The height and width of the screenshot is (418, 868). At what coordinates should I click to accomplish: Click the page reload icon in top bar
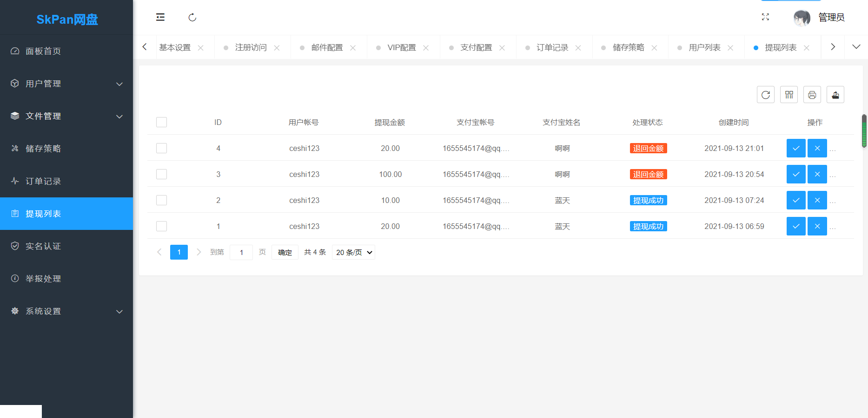[x=192, y=18]
